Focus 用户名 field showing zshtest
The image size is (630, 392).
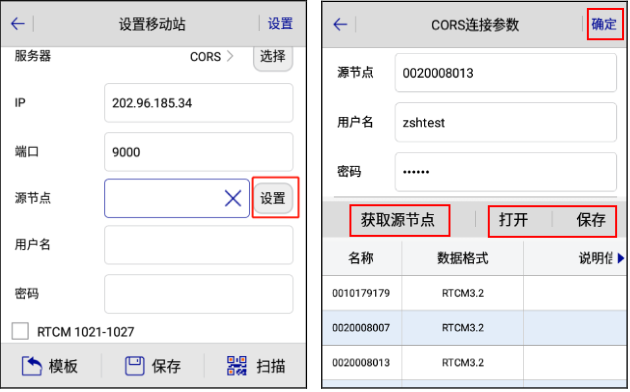click(x=505, y=122)
